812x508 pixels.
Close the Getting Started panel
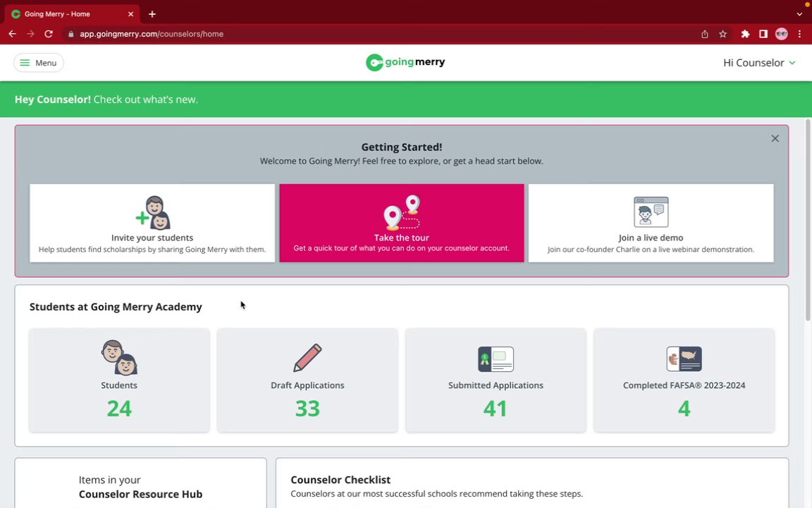[775, 138]
